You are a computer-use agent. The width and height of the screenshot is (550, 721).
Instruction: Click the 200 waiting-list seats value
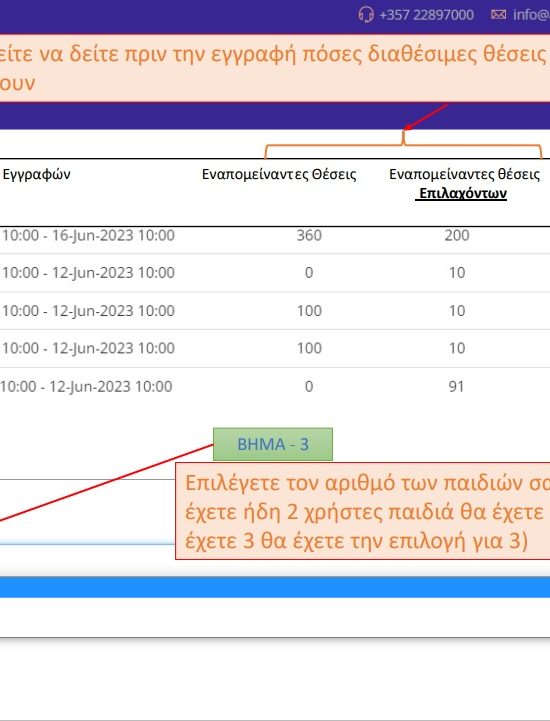(457, 235)
